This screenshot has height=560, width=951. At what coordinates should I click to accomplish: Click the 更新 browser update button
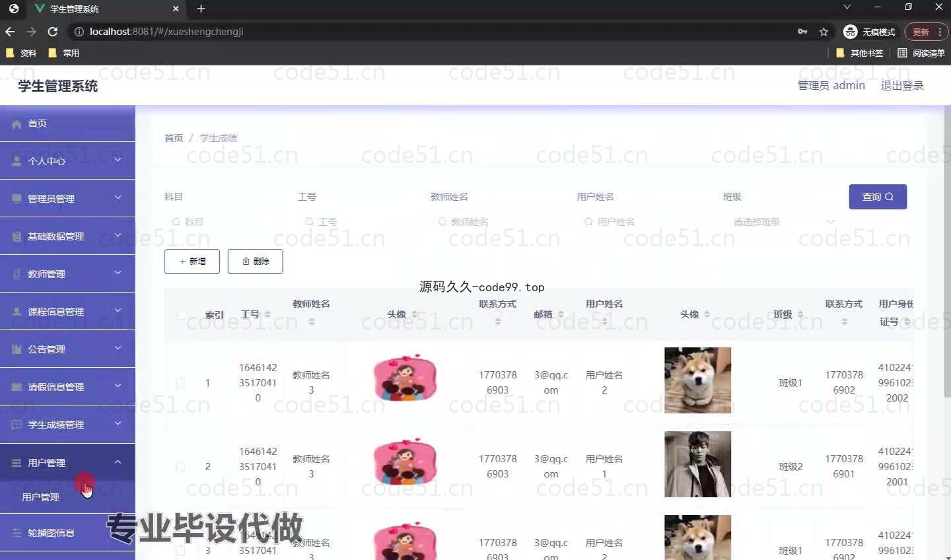(x=921, y=32)
